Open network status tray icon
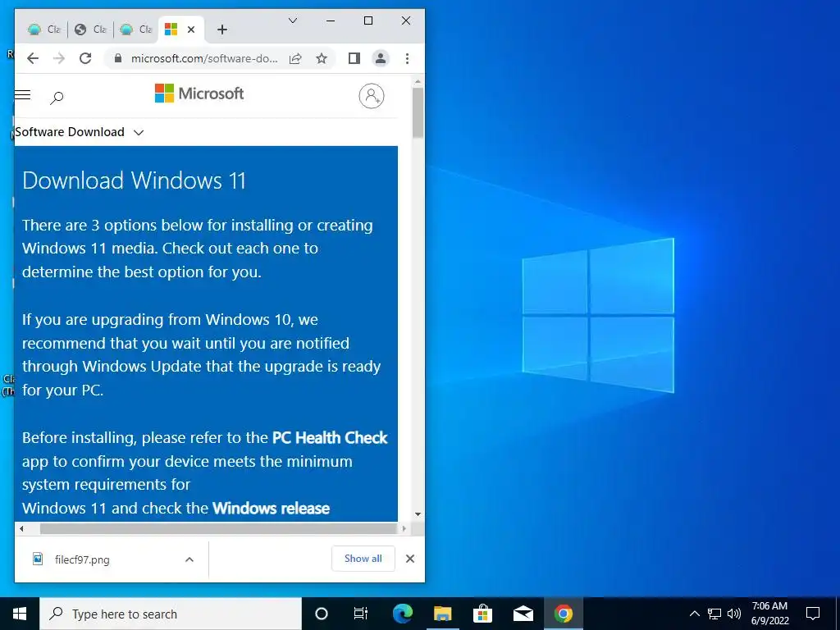The image size is (840, 630). [x=714, y=614]
